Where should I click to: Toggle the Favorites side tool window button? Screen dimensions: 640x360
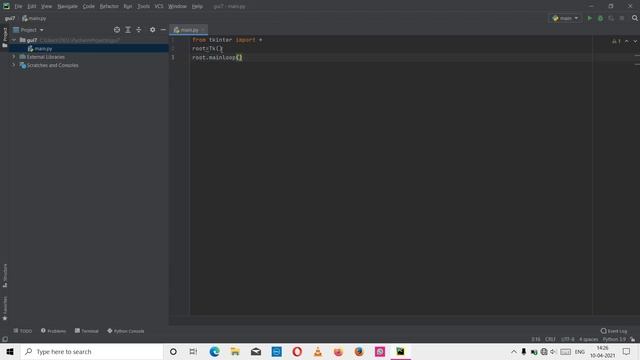[4, 308]
